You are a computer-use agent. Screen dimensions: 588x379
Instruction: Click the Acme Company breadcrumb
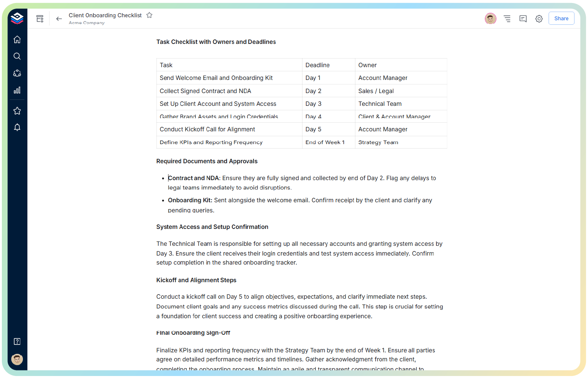pyautogui.click(x=86, y=23)
